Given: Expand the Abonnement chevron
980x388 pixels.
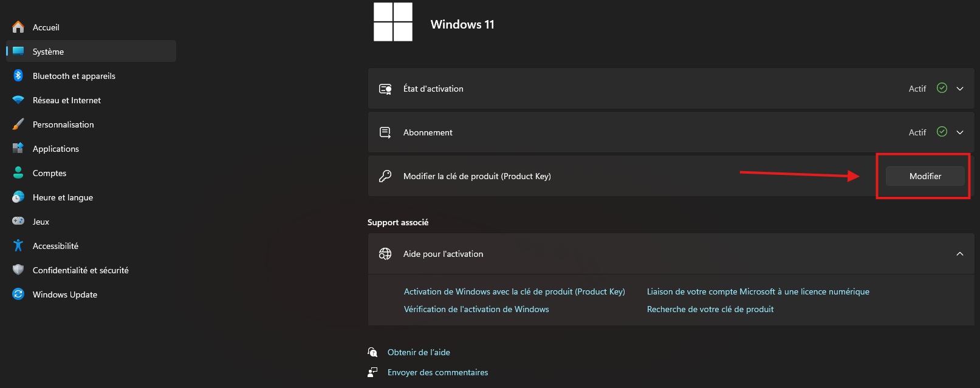Looking at the screenshot, I should [960, 132].
